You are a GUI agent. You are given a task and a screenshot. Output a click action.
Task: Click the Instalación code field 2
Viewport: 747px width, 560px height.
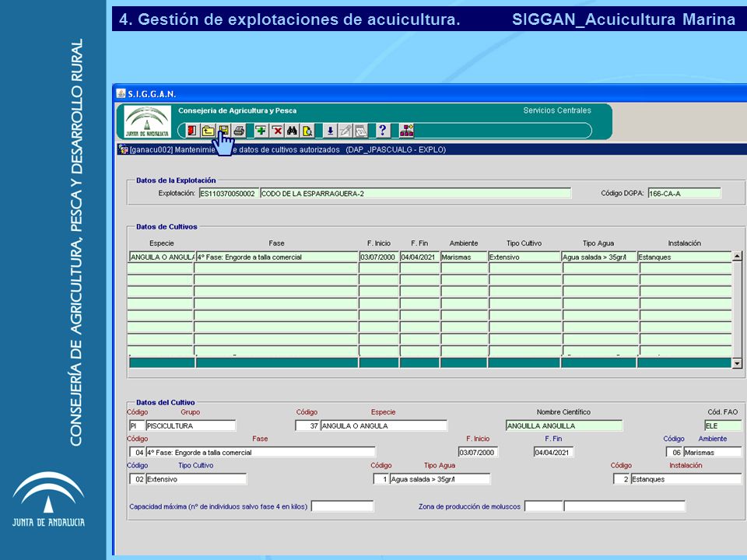click(x=622, y=479)
